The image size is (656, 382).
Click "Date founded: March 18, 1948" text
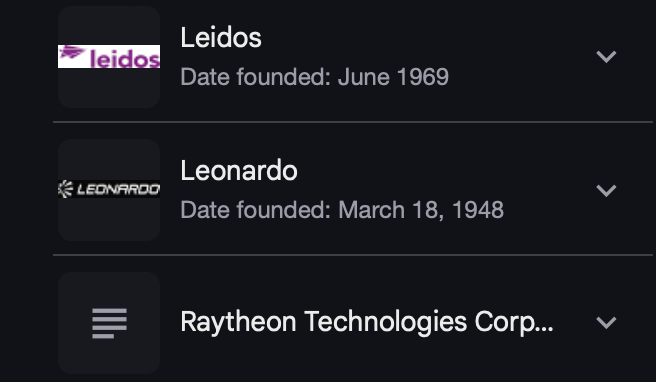342,210
